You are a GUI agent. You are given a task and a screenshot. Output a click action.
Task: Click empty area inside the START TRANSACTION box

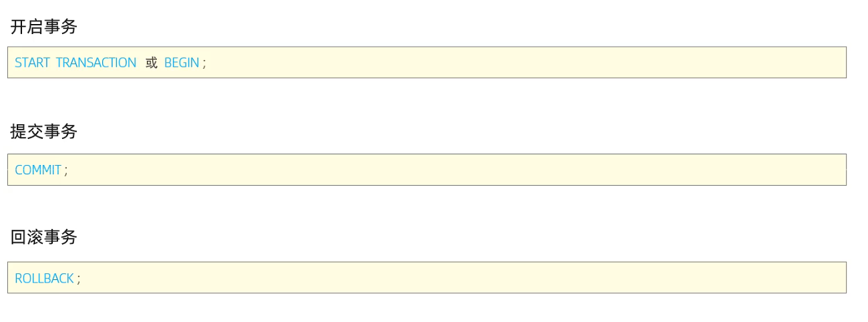coord(527,63)
